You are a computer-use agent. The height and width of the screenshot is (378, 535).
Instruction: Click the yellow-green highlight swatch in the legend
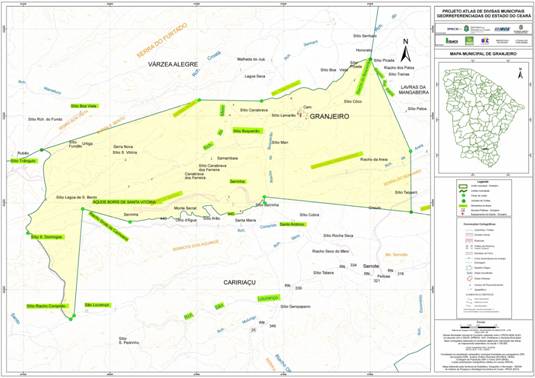click(x=463, y=206)
